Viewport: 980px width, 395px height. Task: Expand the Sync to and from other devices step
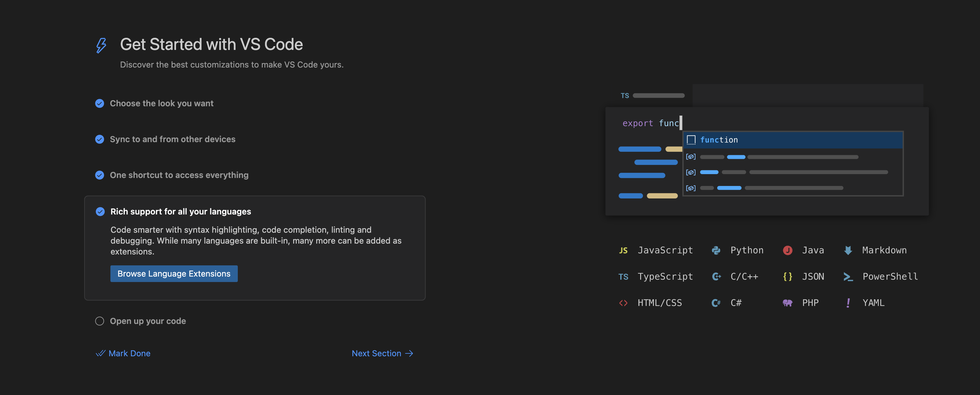[x=172, y=139]
